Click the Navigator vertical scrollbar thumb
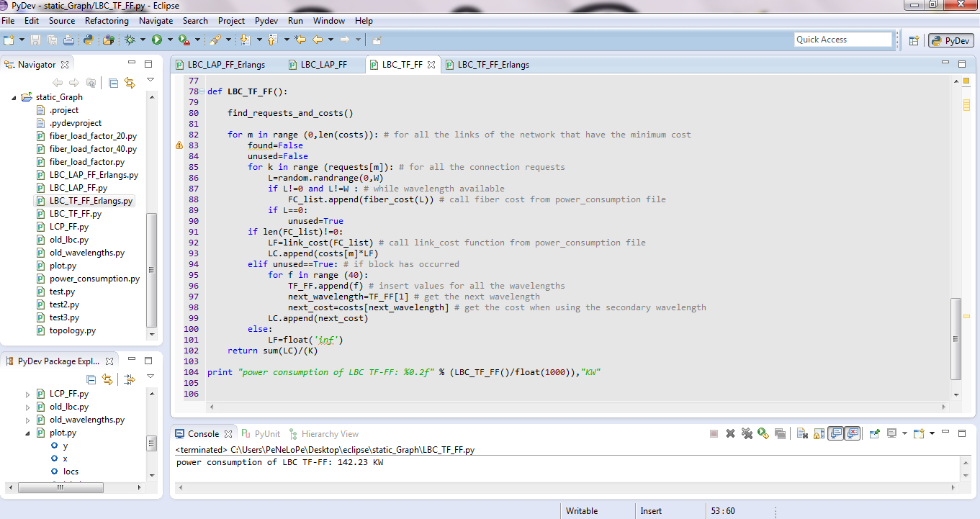Image resolution: width=980 pixels, height=519 pixels. (x=151, y=270)
